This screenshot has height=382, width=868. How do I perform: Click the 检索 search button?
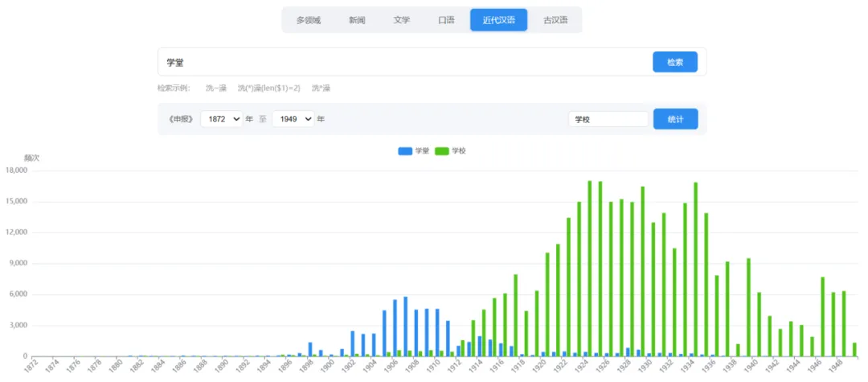pos(675,62)
